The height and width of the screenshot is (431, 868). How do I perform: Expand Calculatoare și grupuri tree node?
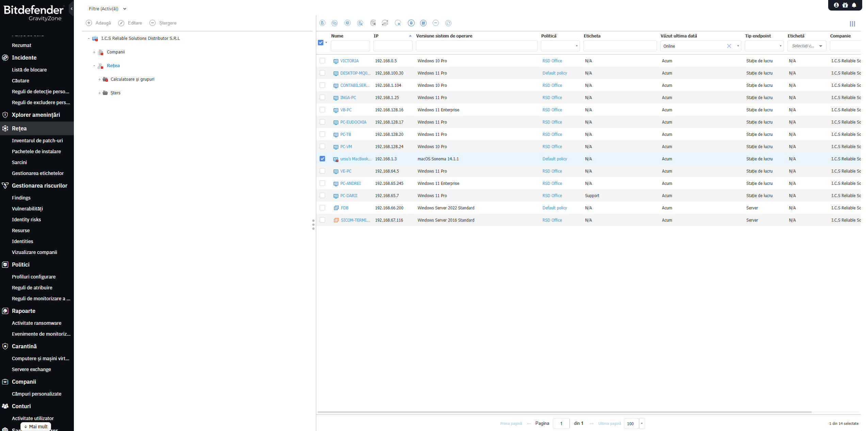tap(99, 79)
